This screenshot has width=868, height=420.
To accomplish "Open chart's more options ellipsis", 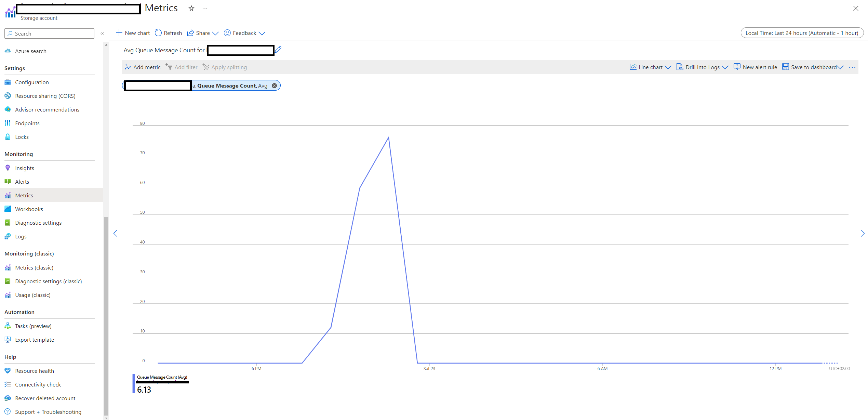I will (852, 67).
